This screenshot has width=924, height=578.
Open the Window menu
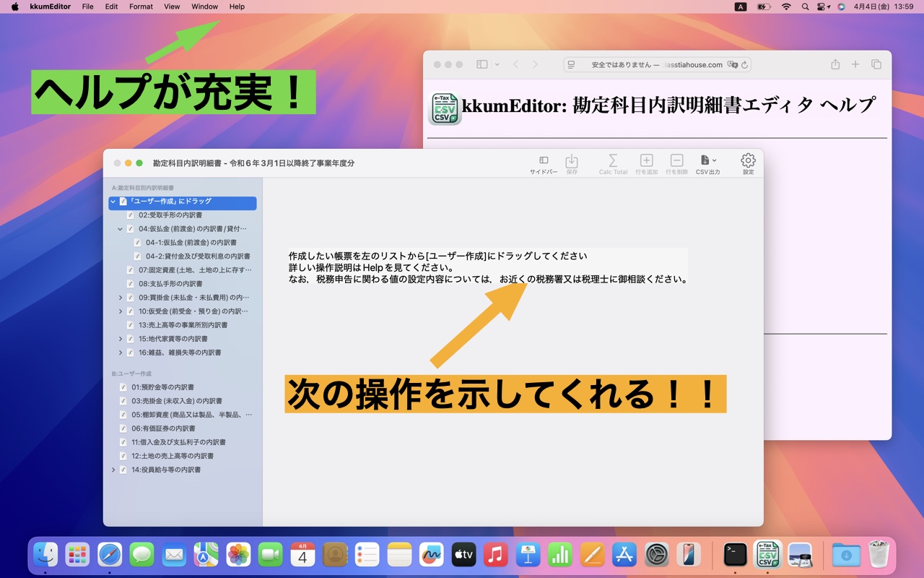(205, 7)
